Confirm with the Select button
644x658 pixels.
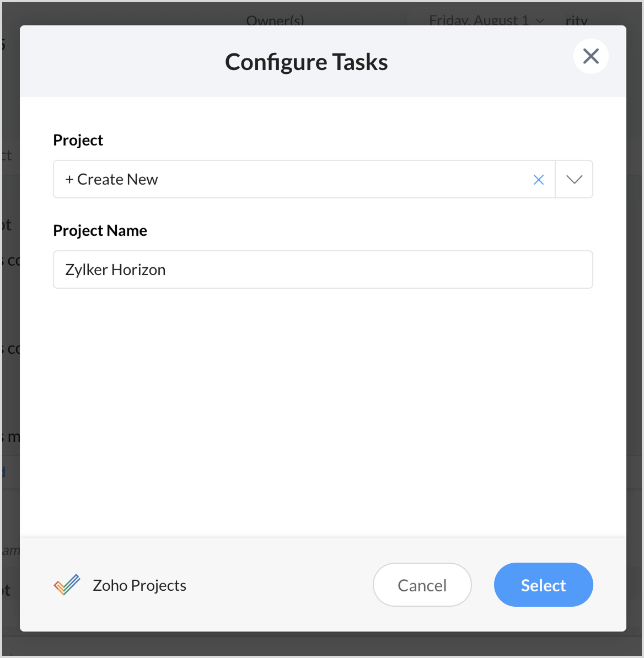coord(543,585)
